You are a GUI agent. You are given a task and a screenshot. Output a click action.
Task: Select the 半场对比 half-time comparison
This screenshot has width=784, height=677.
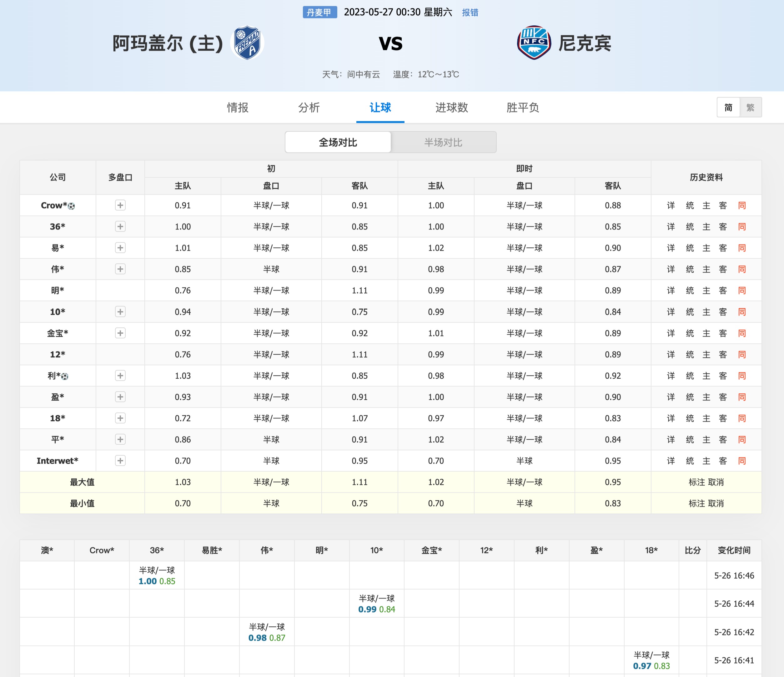[443, 142]
